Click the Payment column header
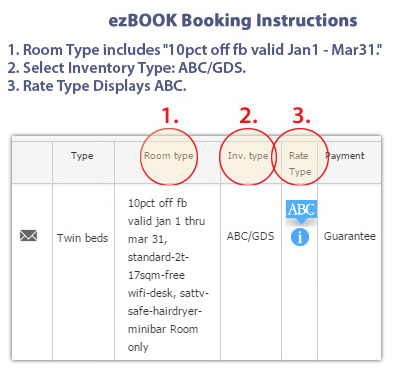The image size is (400, 373). pos(345,156)
